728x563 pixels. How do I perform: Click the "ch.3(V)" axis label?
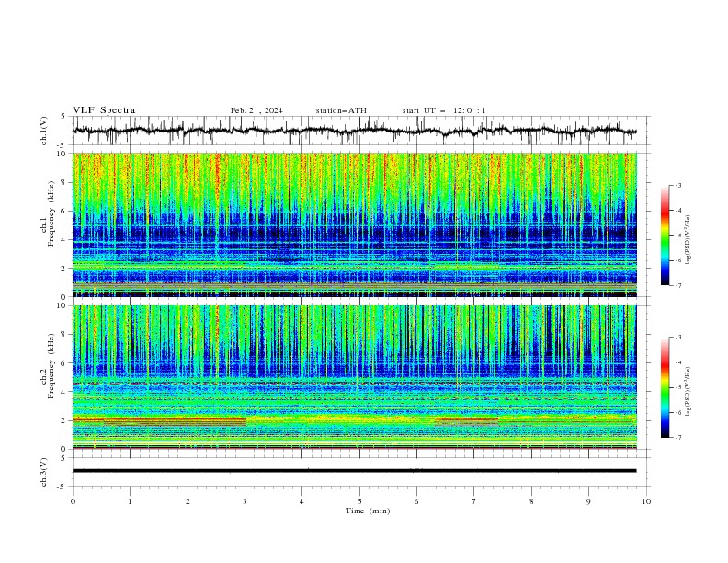(x=44, y=472)
